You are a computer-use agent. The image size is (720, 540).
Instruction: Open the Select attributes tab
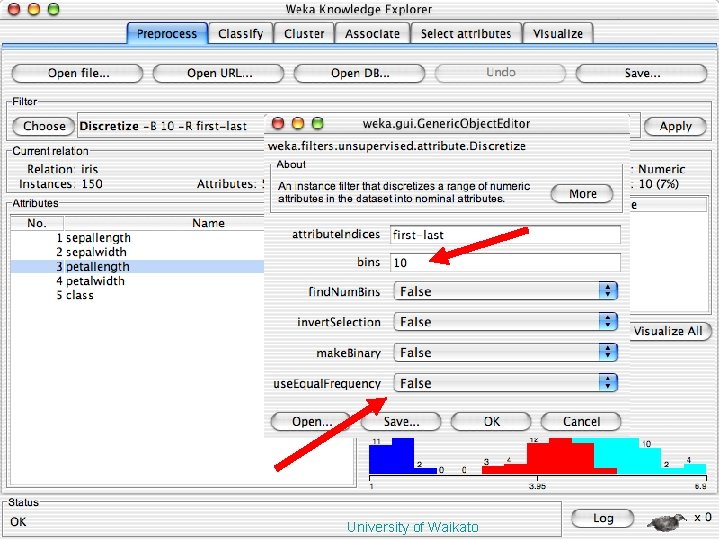[x=466, y=34]
